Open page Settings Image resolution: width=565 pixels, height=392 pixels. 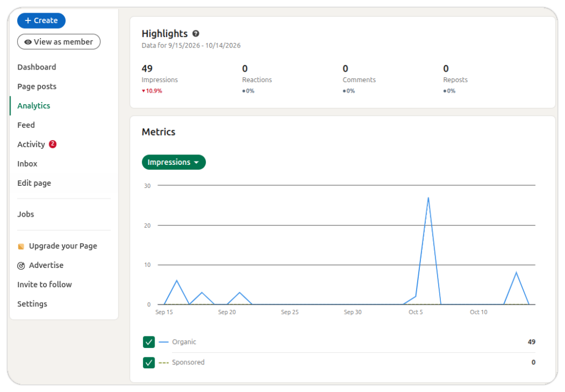point(32,304)
